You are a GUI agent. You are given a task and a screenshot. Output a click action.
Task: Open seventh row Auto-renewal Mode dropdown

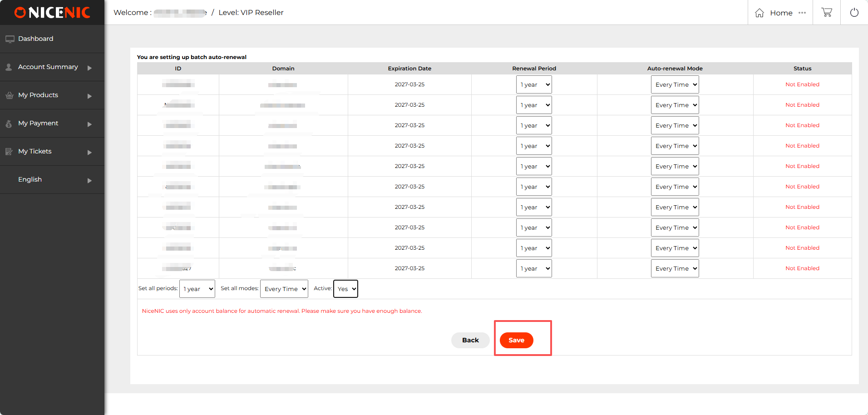point(675,207)
